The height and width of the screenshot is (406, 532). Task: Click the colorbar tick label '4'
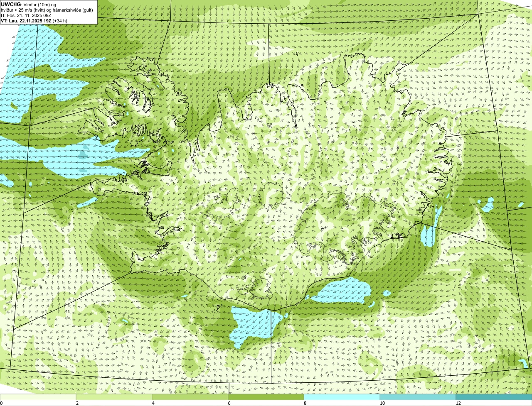[153, 403]
